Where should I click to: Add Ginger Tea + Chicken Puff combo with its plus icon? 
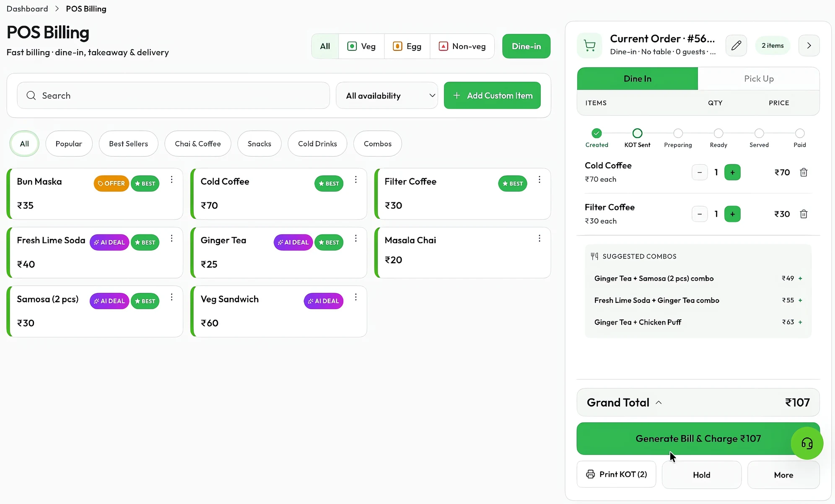800,322
